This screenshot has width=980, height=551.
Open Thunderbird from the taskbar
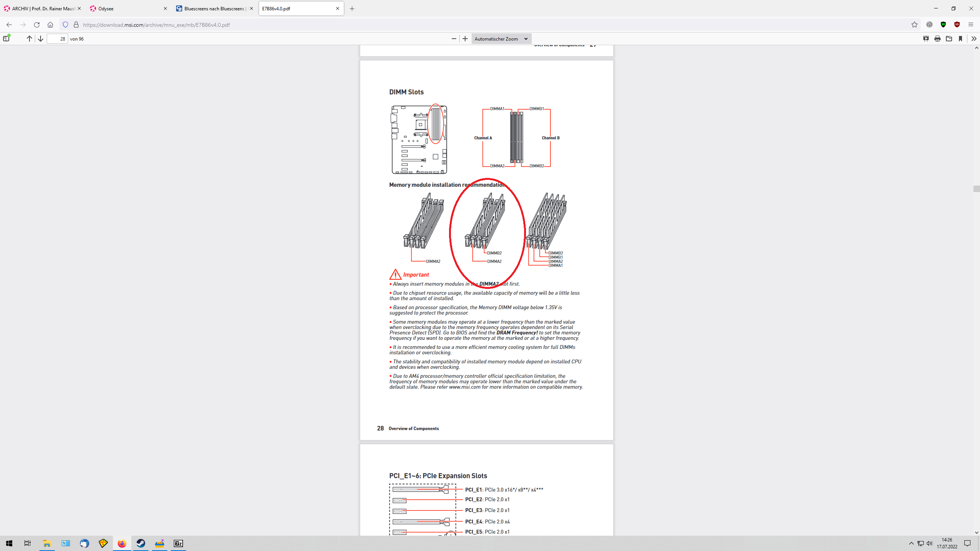pos(84,543)
